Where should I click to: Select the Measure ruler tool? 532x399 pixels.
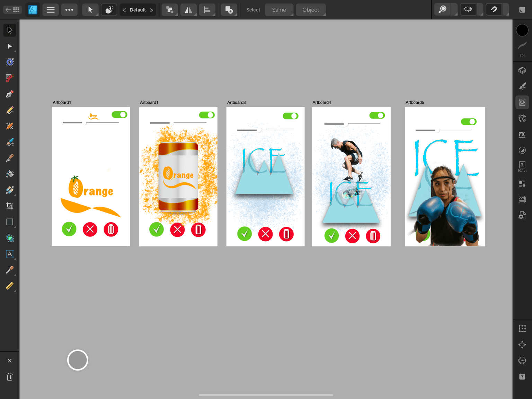coord(10,286)
